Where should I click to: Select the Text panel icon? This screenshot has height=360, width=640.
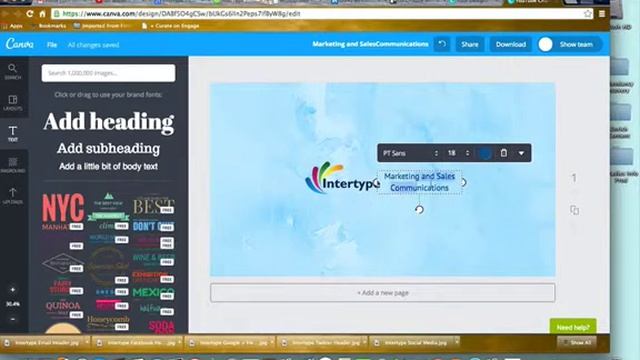click(13, 133)
